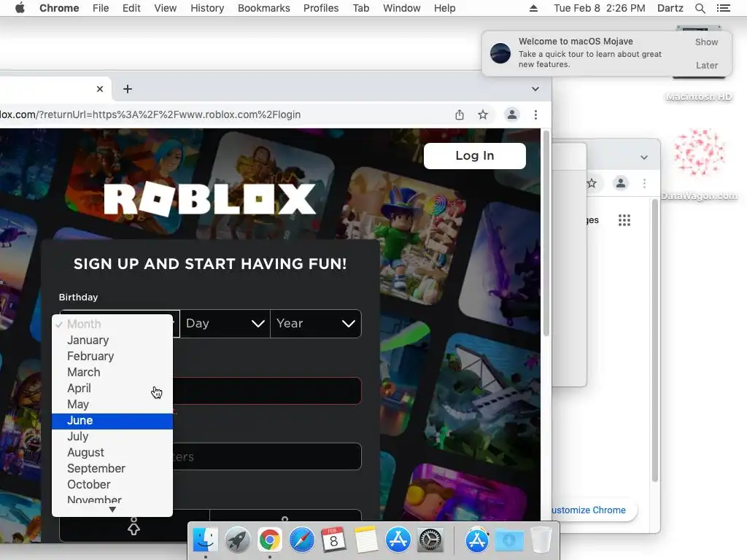
Task: Click Show on the macOS Mojave notification
Action: (x=706, y=42)
